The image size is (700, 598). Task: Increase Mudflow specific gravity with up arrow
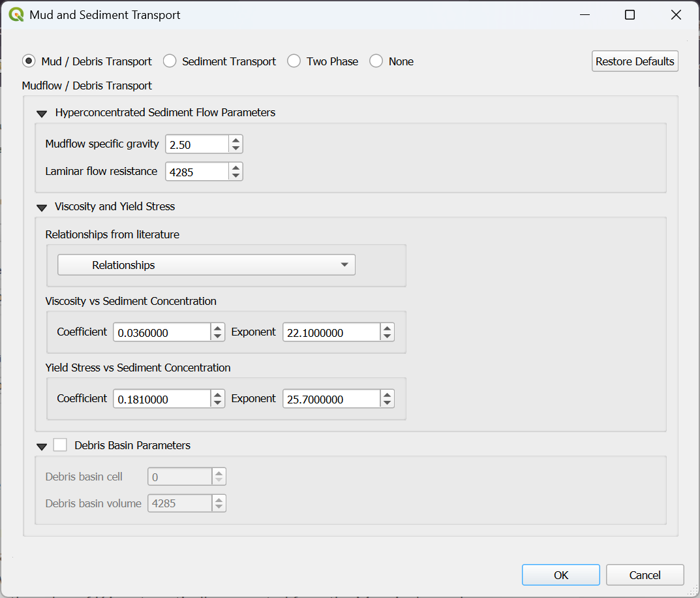(236, 140)
